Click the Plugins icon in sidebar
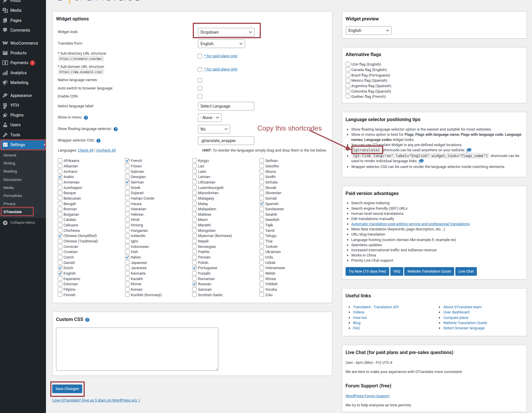The width and height of the screenshot is (532, 413). pos(5,115)
